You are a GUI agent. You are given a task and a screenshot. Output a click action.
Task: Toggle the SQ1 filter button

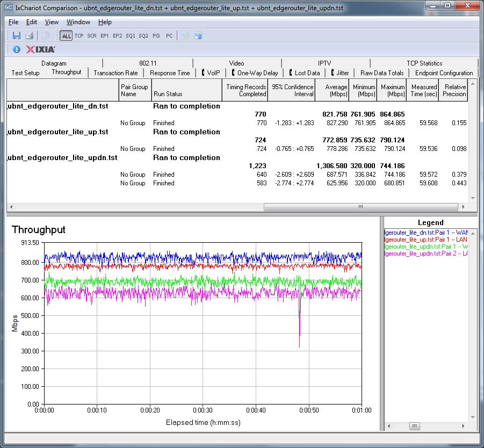point(130,36)
